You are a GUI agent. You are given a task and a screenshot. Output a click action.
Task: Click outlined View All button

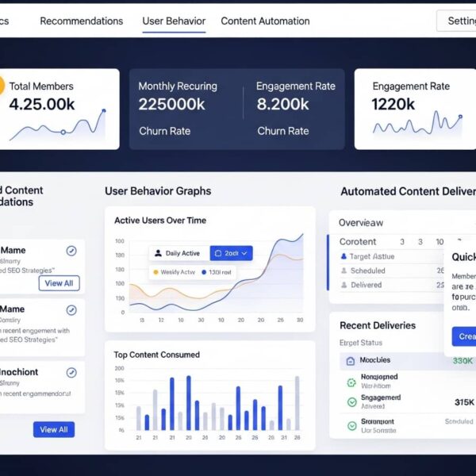pos(59,283)
